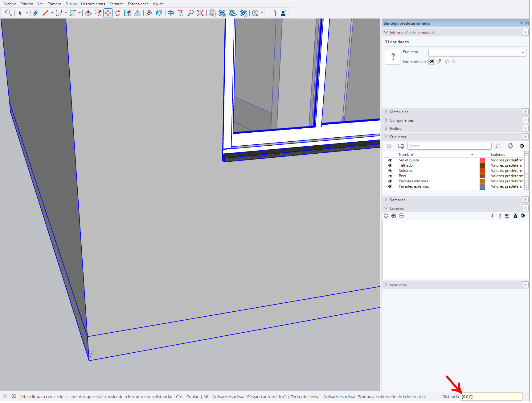Click the Add Tag plus icon

pos(389,146)
